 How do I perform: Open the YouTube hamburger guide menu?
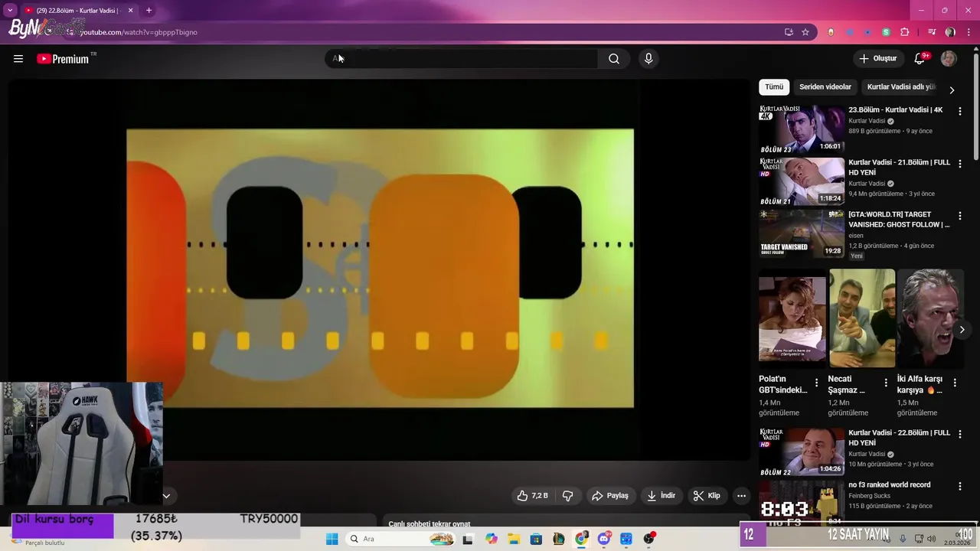pos(18,59)
